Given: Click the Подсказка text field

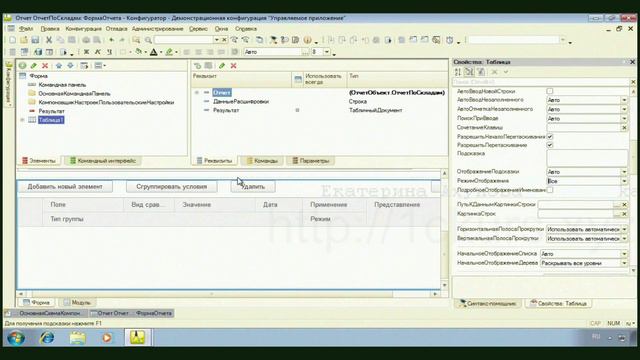Looking at the screenshot, I should pos(587,158).
